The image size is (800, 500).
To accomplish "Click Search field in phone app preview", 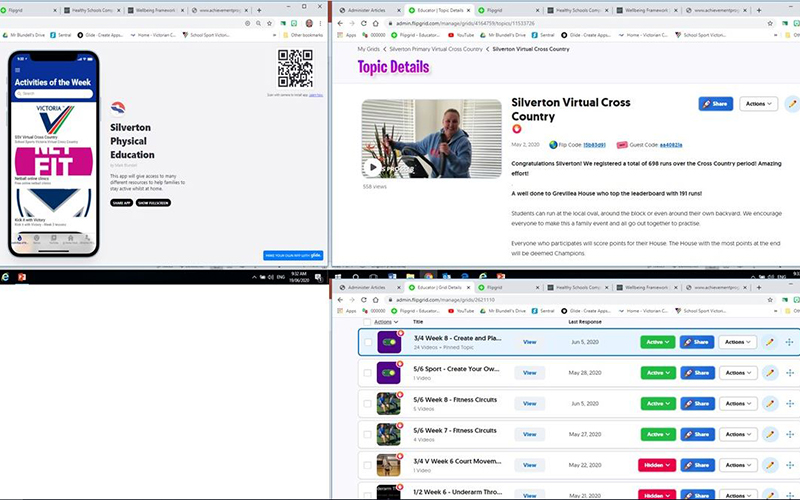I will pos(54,93).
